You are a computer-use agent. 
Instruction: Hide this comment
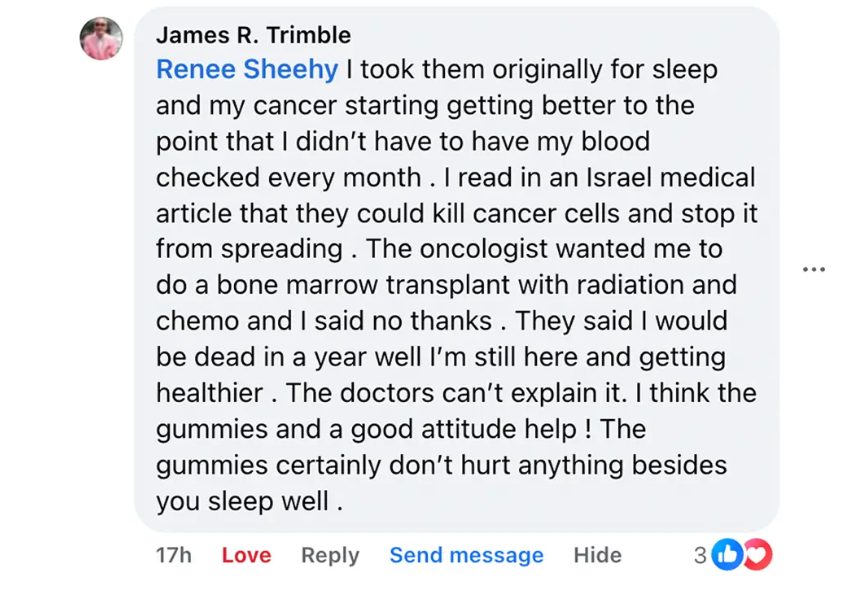click(x=597, y=555)
